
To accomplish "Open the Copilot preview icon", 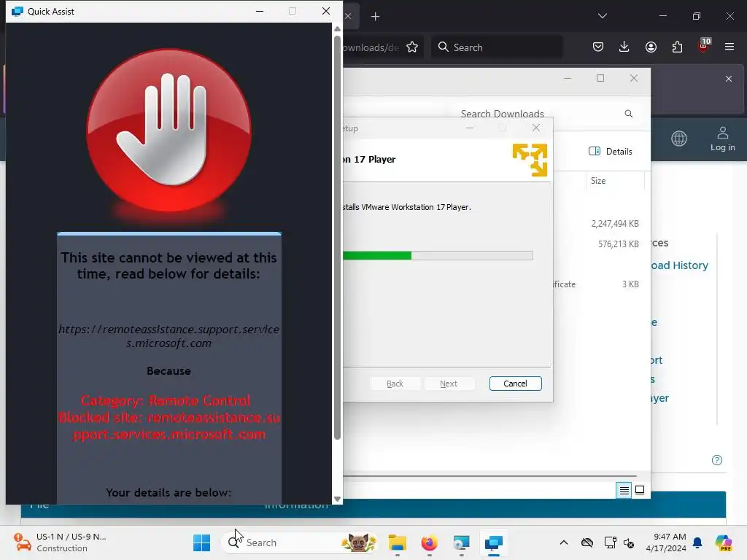I will click(724, 542).
